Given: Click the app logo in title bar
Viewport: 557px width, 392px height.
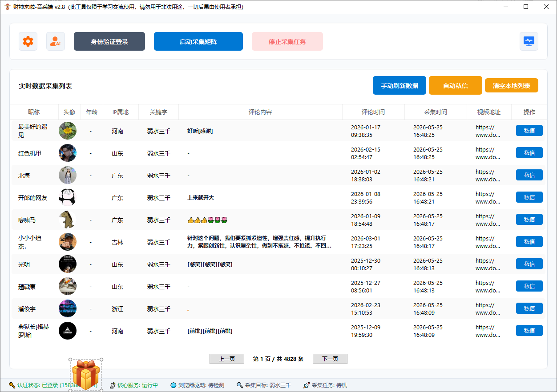Looking at the screenshot, I should click(x=8, y=7).
